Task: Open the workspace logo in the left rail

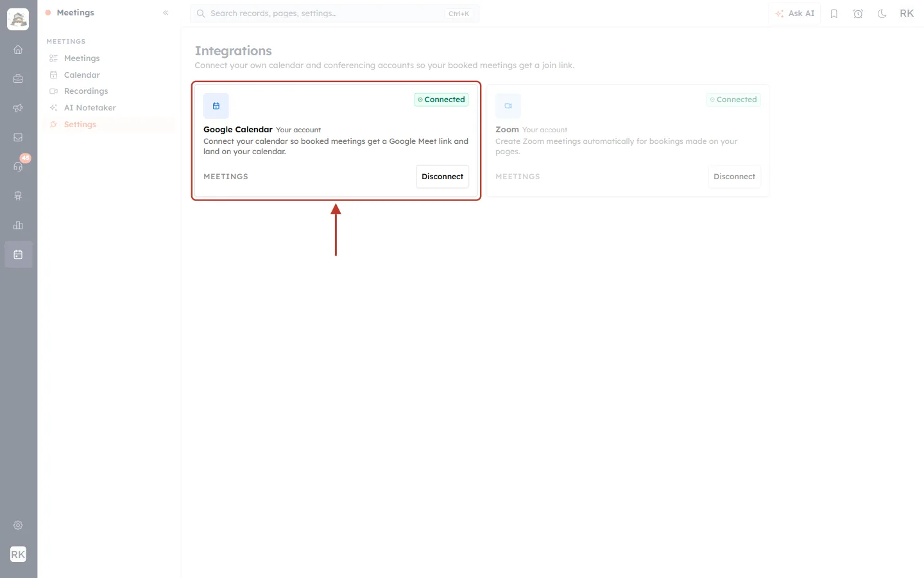Action: pos(18,19)
